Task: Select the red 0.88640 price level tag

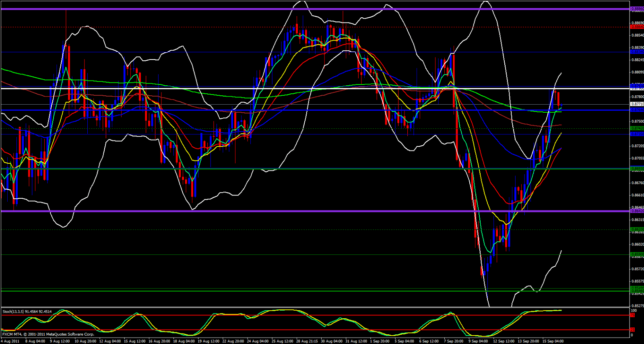Action: [x=637, y=27]
